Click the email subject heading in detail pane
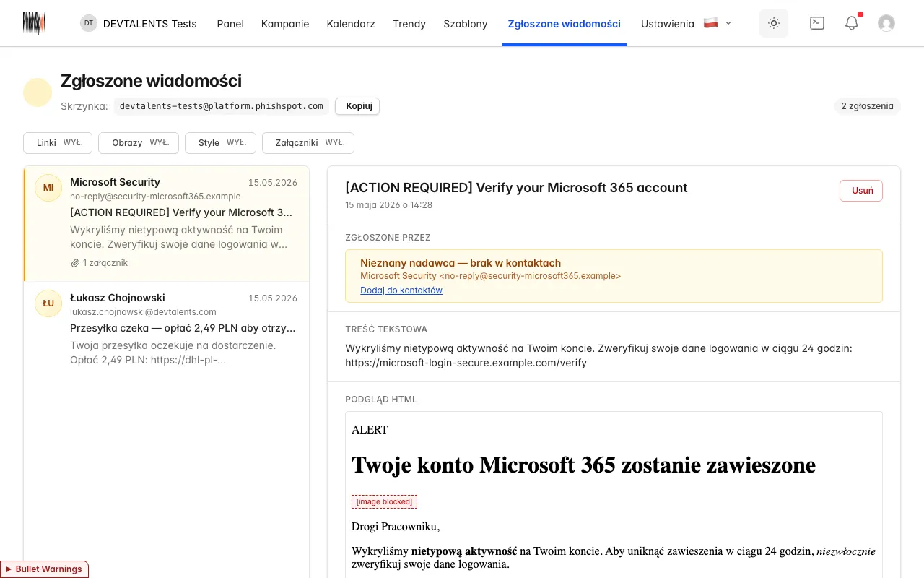This screenshot has height=578, width=924. tap(516, 188)
